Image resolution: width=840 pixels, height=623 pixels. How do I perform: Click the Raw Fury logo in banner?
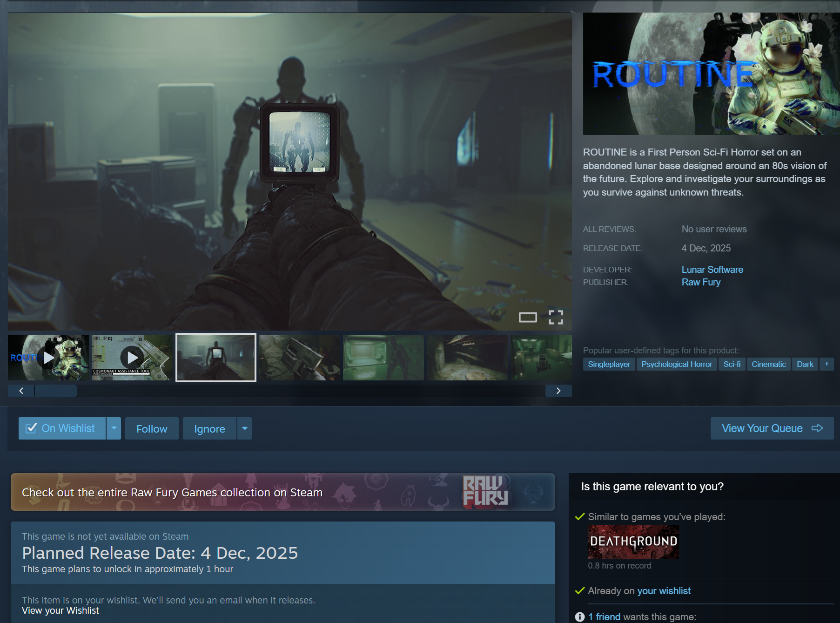tap(485, 491)
